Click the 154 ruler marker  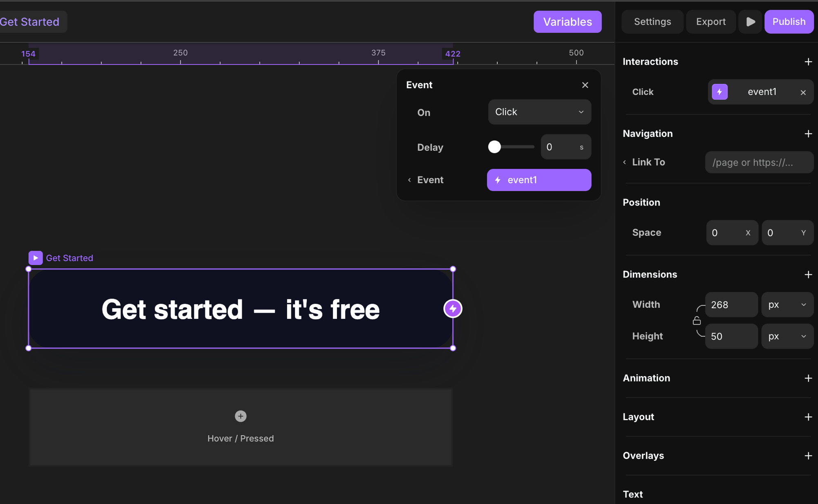pyautogui.click(x=28, y=54)
